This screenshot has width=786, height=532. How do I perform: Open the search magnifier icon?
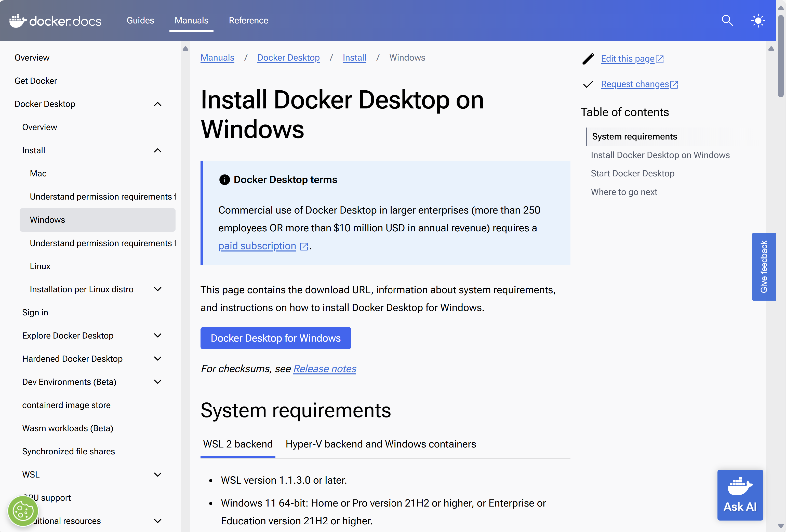pyautogui.click(x=727, y=21)
